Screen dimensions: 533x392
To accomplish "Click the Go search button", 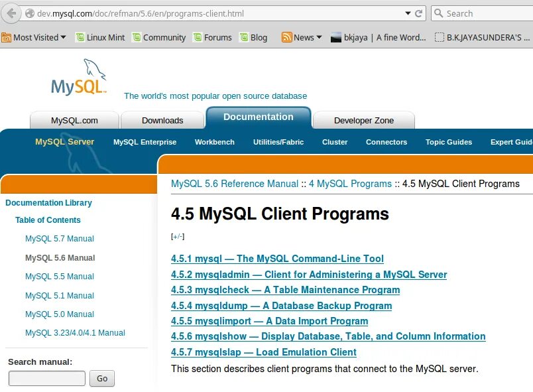I will coord(102,378).
